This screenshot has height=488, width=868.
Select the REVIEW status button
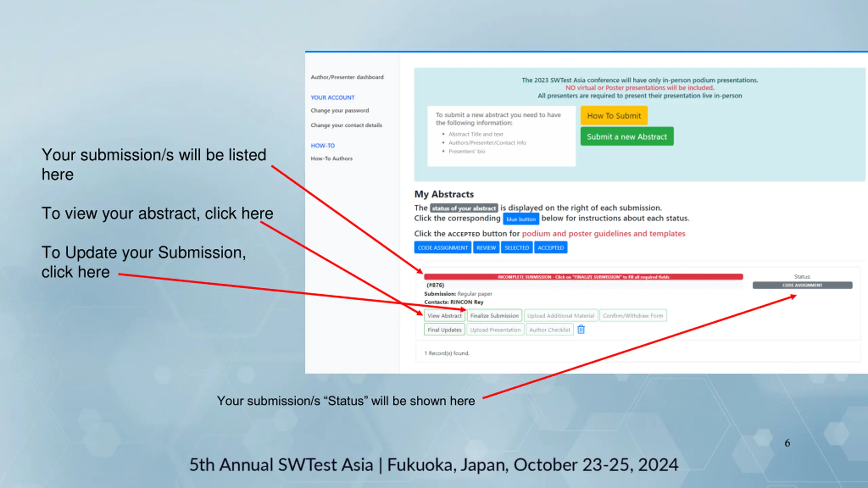coord(486,248)
